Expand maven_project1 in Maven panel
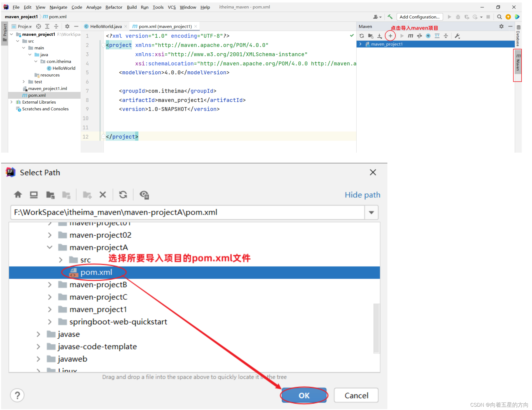 pyautogui.click(x=360, y=44)
